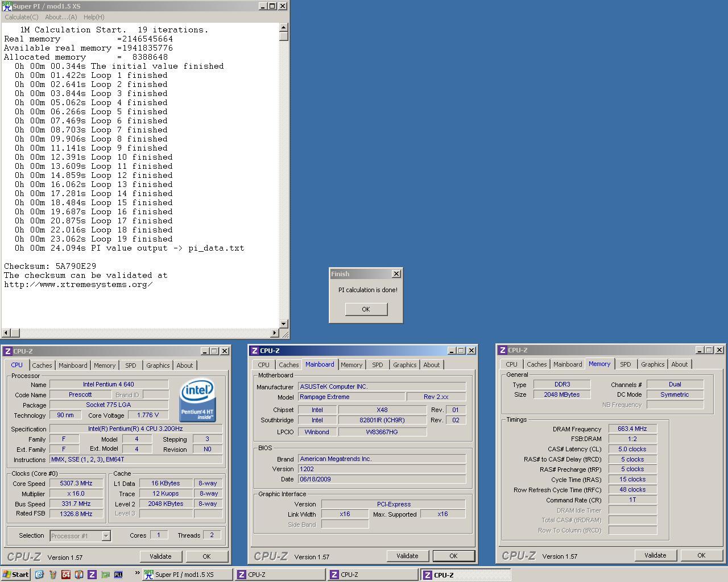Image resolution: width=728 pixels, height=582 pixels.
Task: Open the About menu in Super PI
Action: [61, 17]
